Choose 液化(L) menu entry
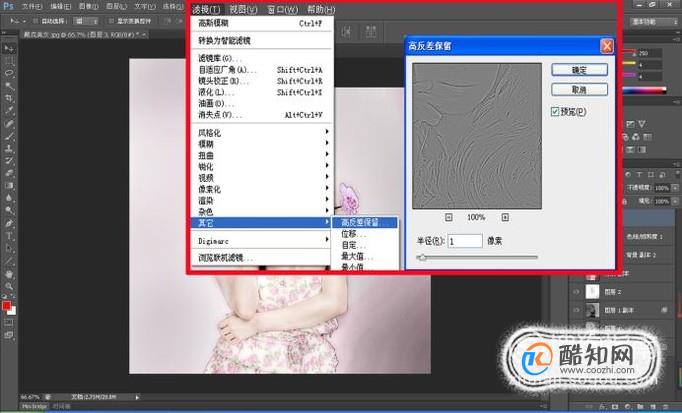The image size is (682, 413). pyautogui.click(x=261, y=92)
